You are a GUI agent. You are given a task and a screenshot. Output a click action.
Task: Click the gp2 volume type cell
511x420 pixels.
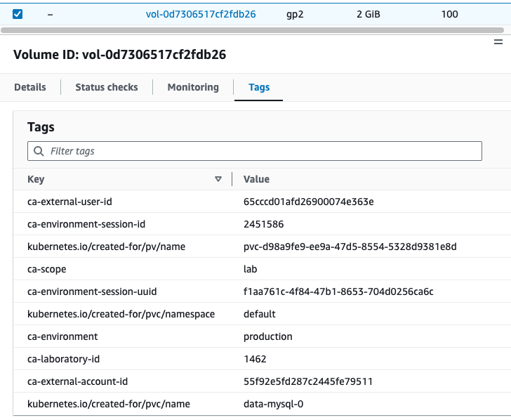coord(295,14)
